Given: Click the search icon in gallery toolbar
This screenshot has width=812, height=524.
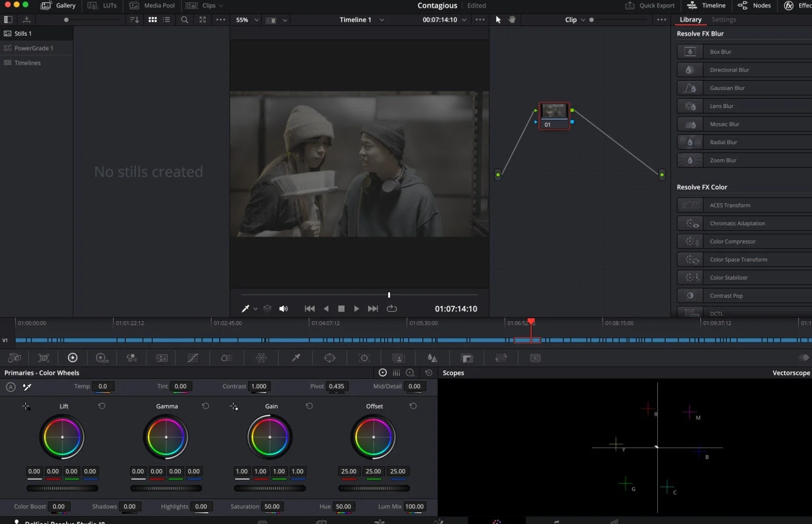Looking at the screenshot, I should click(x=185, y=20).
